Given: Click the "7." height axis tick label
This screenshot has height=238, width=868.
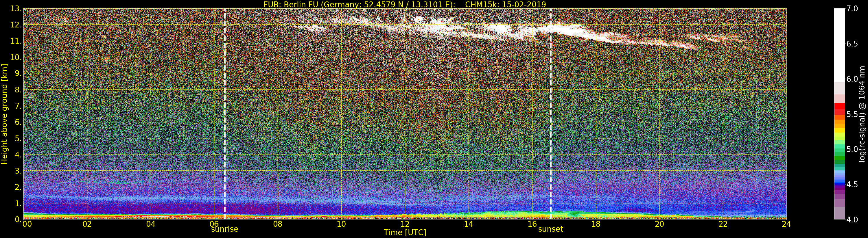Looking at the screenshot, I should coord(18,106).
